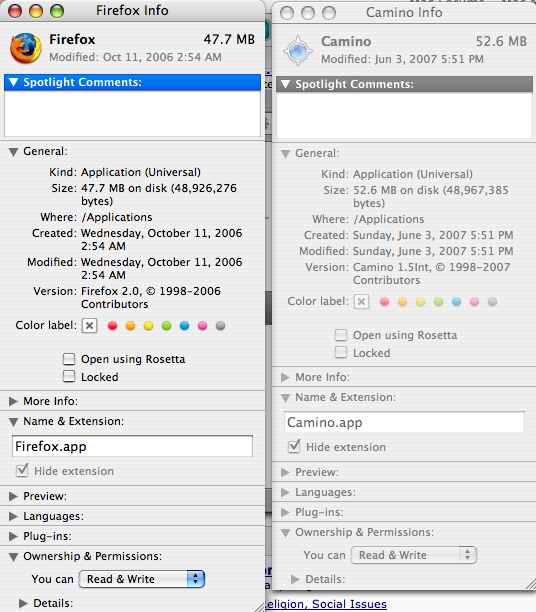Expand the Languages section in Firefox Info
The image size is (536, 612).
pos(14,516)
